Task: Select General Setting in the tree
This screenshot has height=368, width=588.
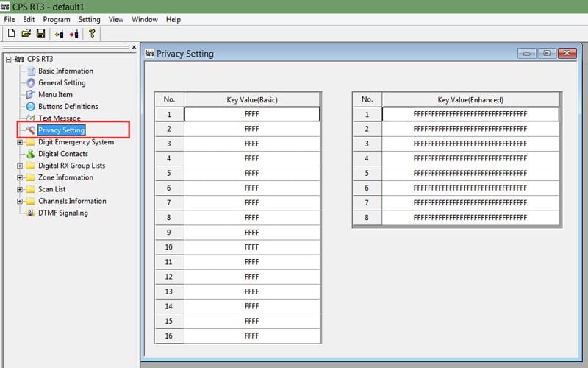Action: 62,83
